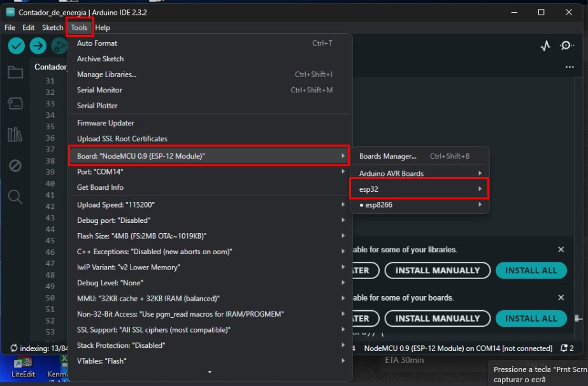Upload the sketch via the arrow icon
The height and width of the screenshot is (386, 588).
(x=37, y=45)
